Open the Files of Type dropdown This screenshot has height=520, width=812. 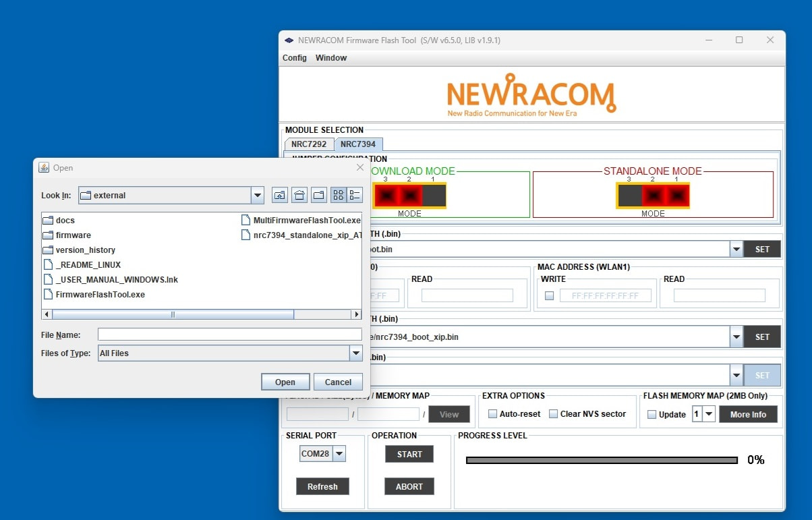point(355,353)
